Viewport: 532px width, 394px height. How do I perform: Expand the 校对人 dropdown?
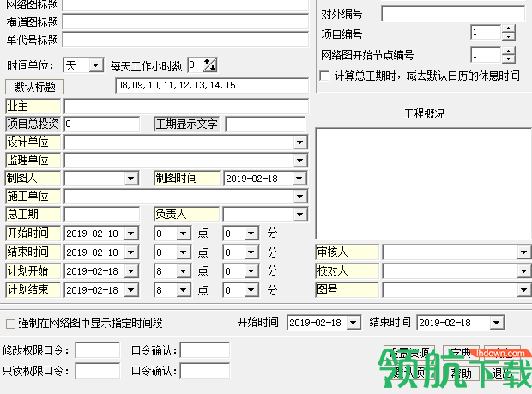(523, 271)
